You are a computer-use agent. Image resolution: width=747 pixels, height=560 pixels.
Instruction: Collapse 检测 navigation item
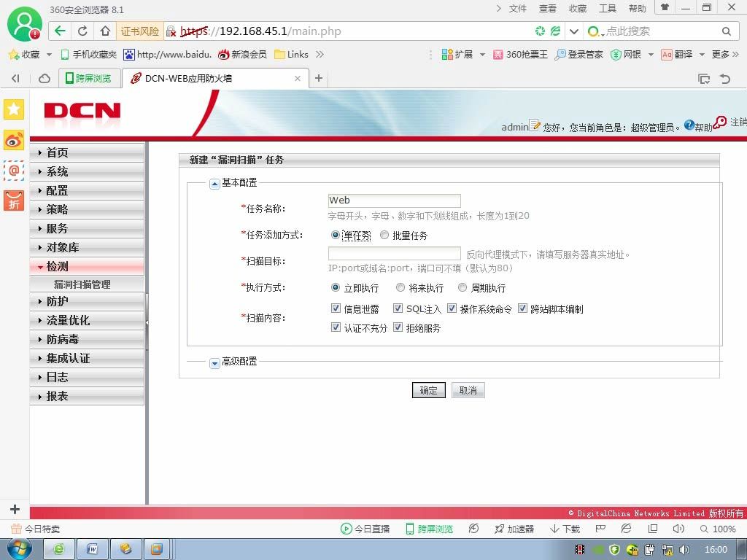point(88,267)
